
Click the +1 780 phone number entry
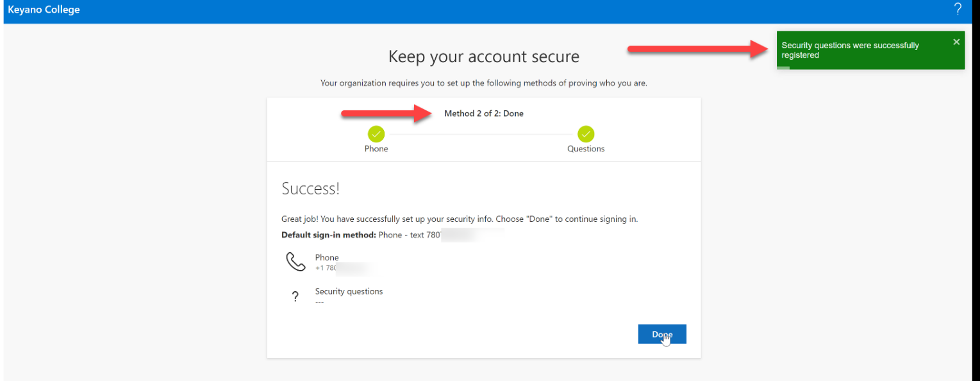coord(327,268)
